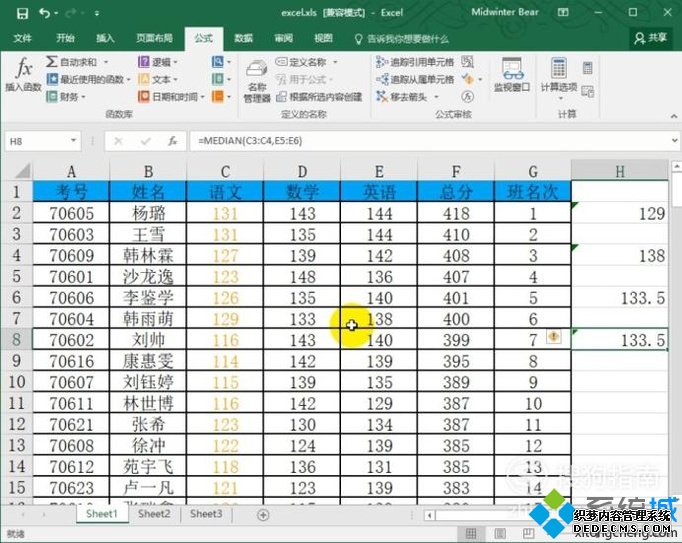
Task: Switch to Sheet2
Action: 154,514
